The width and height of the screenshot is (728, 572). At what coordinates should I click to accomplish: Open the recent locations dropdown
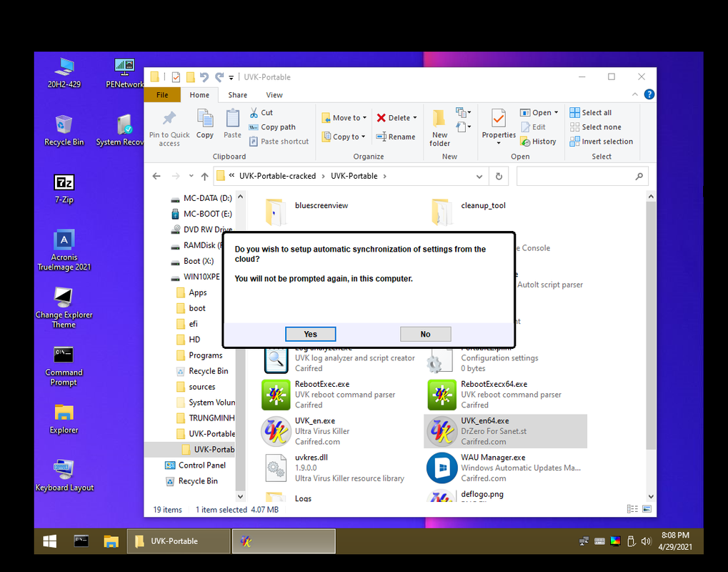(x=191, y=176)
